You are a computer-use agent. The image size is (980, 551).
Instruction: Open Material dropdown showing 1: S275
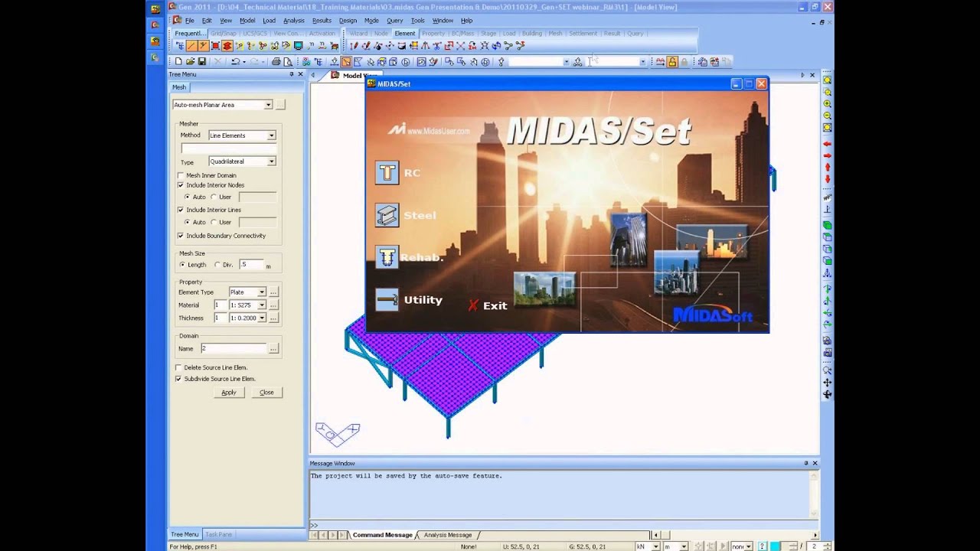point(262,305)
